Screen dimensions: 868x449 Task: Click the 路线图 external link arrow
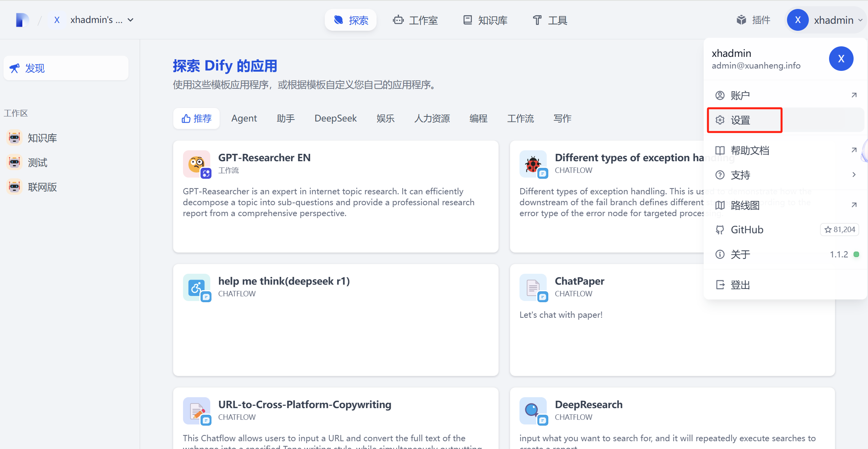click(854, 205)
